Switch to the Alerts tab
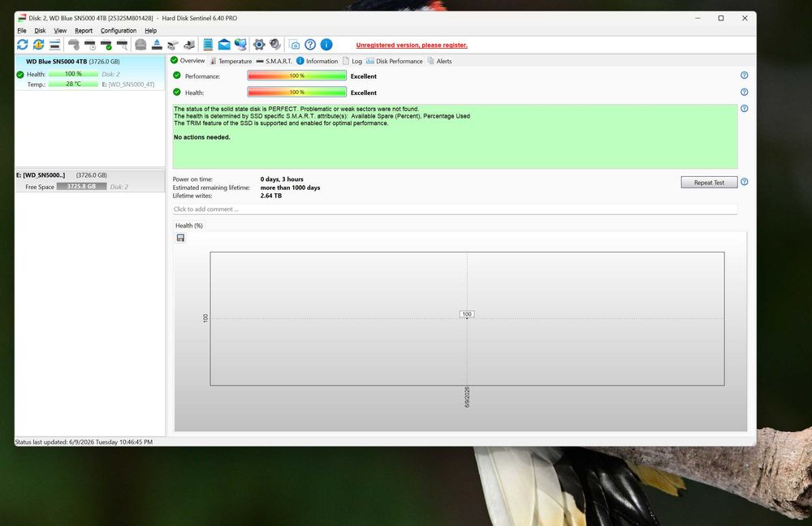Image resolution: width=812 pixels, height=526 pixels. pyautogui.click(x=439, y=61)
